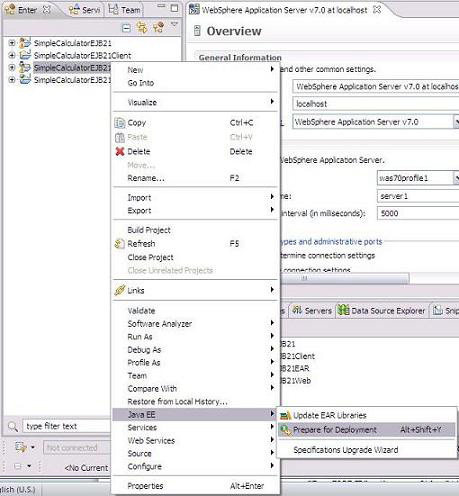Choose Restore from Local History...
Viewport: 459px width, 496px height.
click(196, 402)
